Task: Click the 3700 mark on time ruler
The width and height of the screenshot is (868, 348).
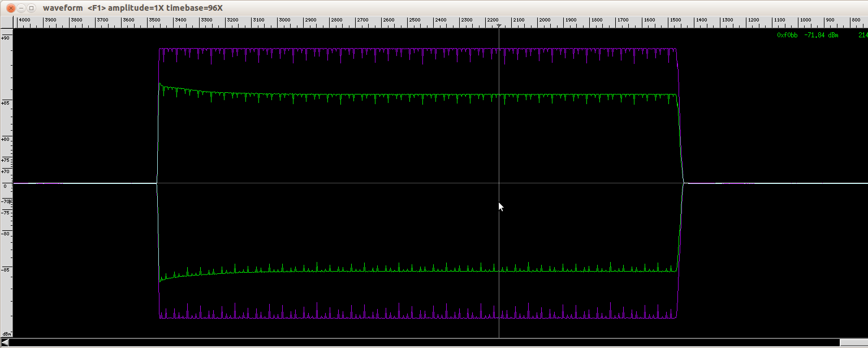Action: [102, 20]
